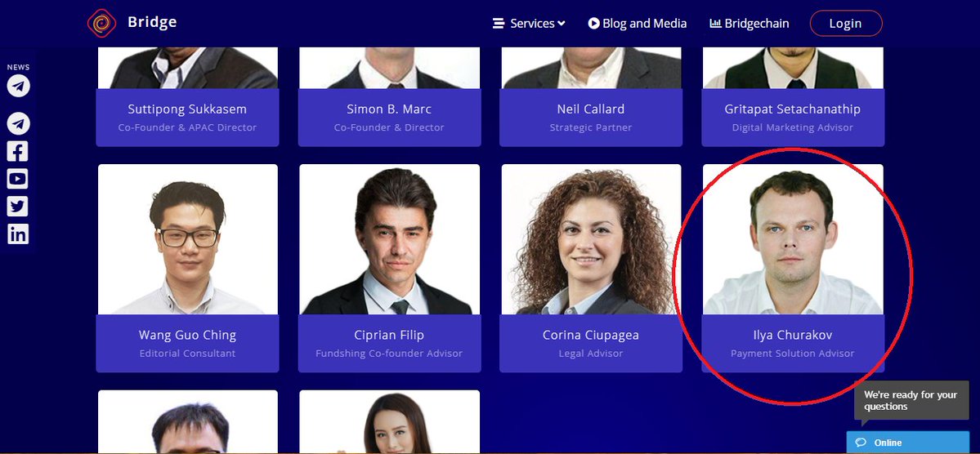
Task: Open the Online chat widget
Action: pos(907,442)
